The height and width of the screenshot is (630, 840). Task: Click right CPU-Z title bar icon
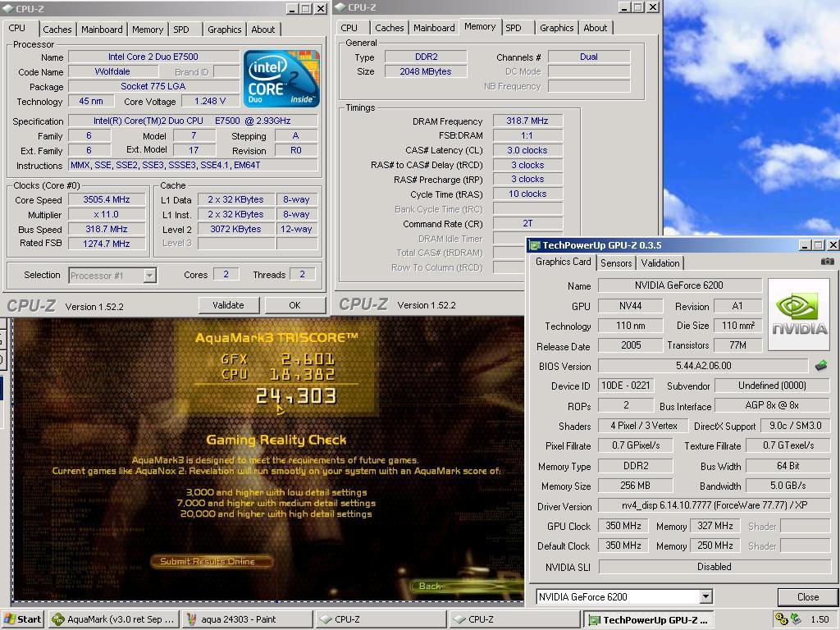coord(340,7)
